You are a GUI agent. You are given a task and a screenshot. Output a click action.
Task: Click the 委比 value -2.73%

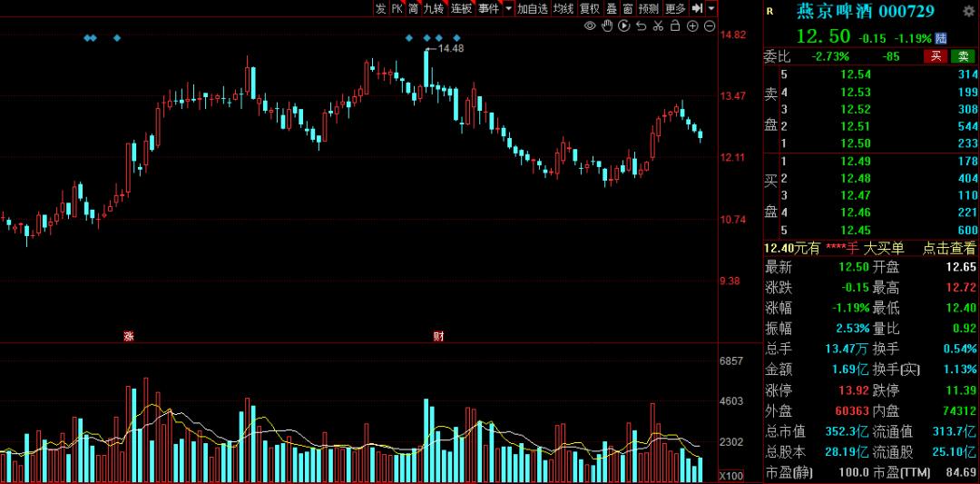[x=830, y=56]
